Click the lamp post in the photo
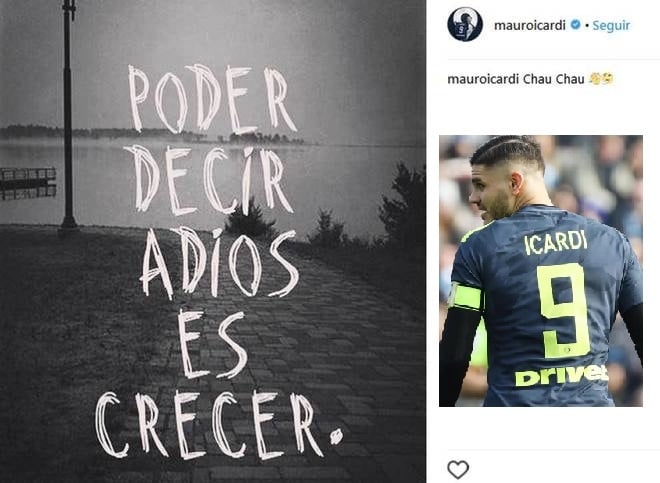 pyautogui.click(x=68, y=114)
